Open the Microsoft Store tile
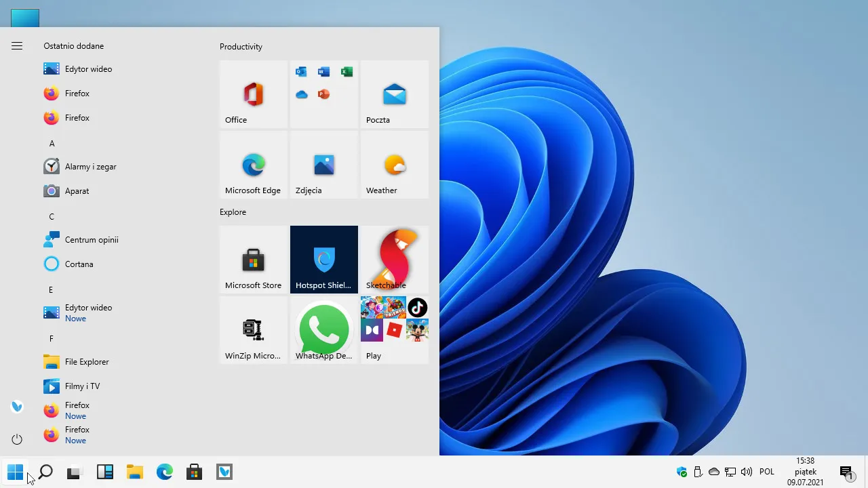 tap(254, 260)
